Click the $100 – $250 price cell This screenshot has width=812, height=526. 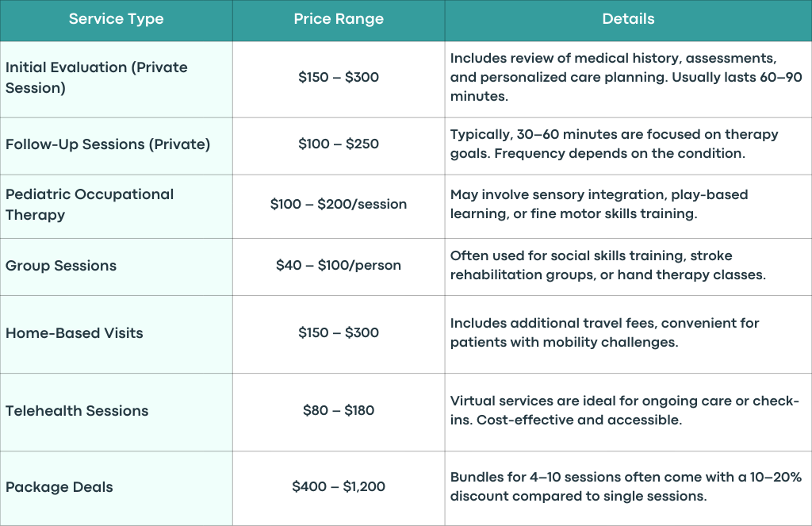[339, 144]
